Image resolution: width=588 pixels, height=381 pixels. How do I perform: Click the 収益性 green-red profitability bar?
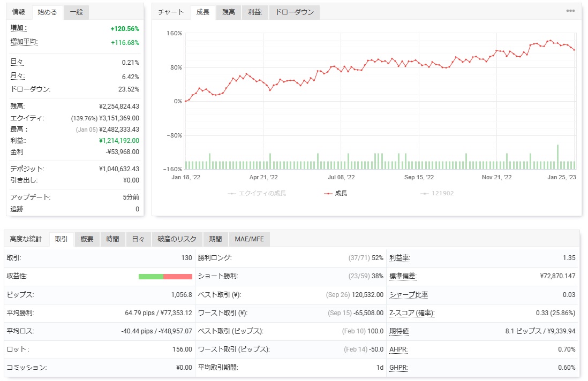click(x=165, y=277)
